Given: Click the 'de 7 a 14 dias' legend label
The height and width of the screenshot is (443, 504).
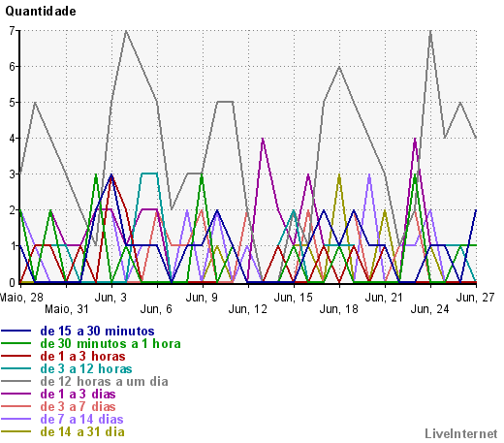Looking at the screenshot, I should tap(81, 420).
